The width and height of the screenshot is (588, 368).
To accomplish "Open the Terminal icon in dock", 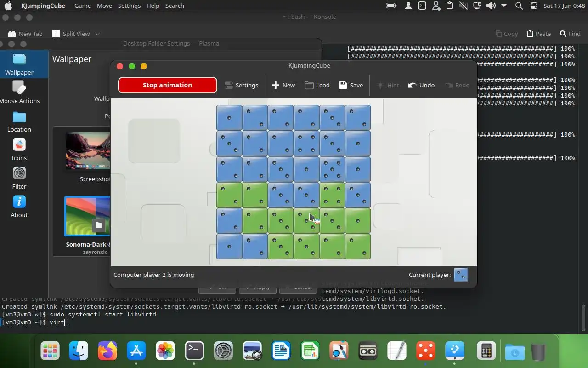I will [194, 351].
